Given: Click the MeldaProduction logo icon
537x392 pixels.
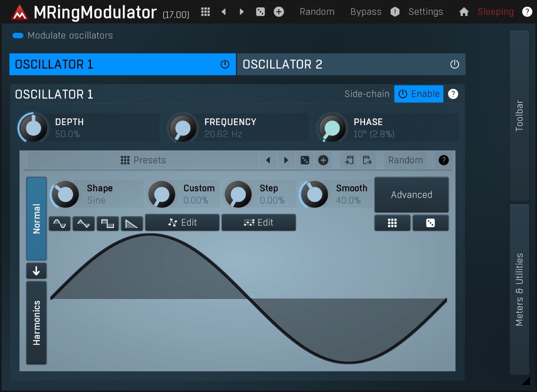Looking at the screenshot, I should point(19,13).
